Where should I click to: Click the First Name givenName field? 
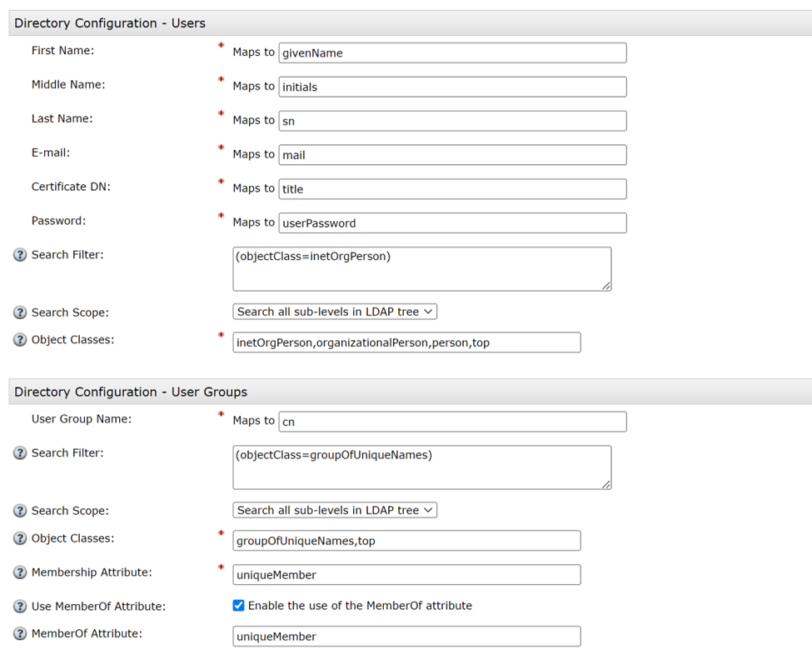coord(452,52)
